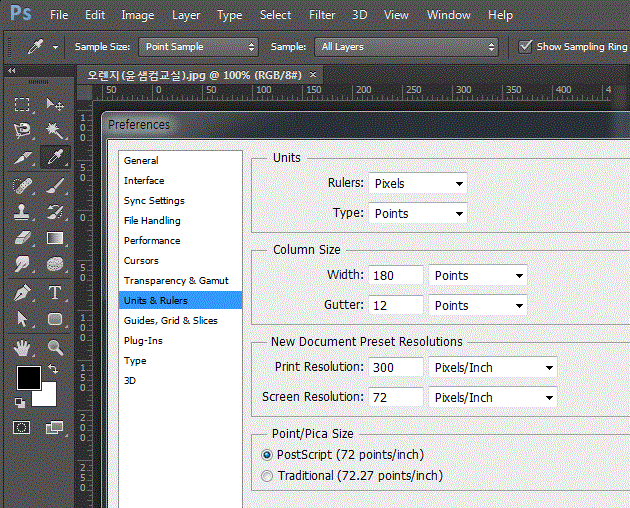Open the Select menu
Screen dimensions: 630x508
(275, 15)
